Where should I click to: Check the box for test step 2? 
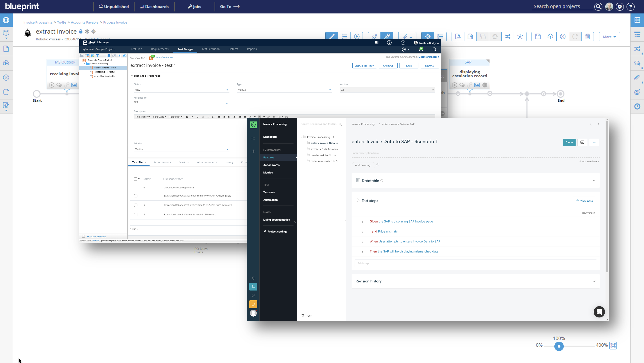point(136,205)
